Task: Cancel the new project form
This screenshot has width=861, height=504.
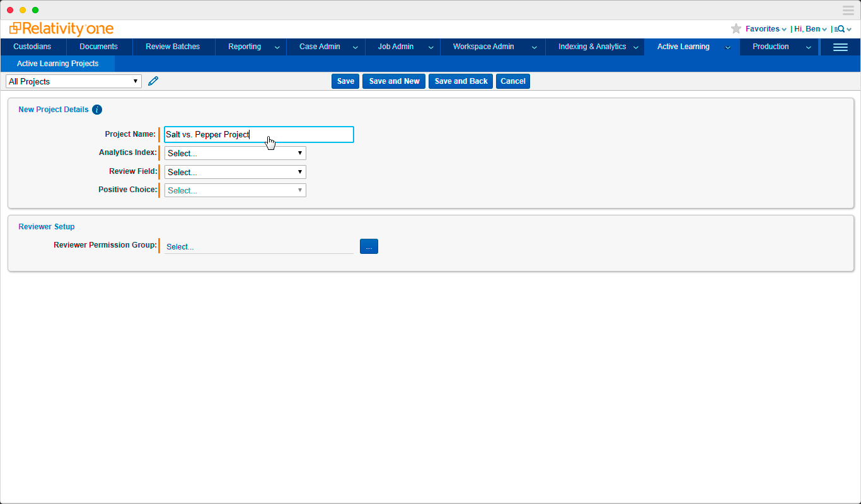Action: [513, 81]
